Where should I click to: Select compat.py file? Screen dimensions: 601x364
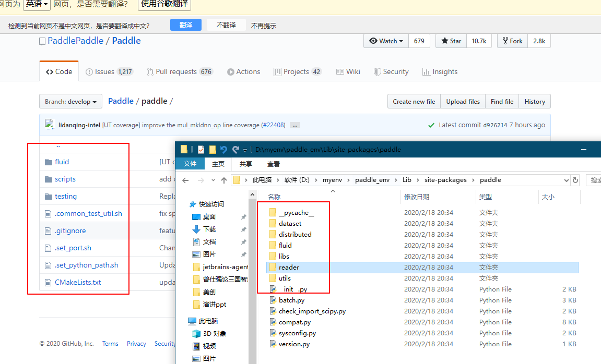click(x=294, y=322)
